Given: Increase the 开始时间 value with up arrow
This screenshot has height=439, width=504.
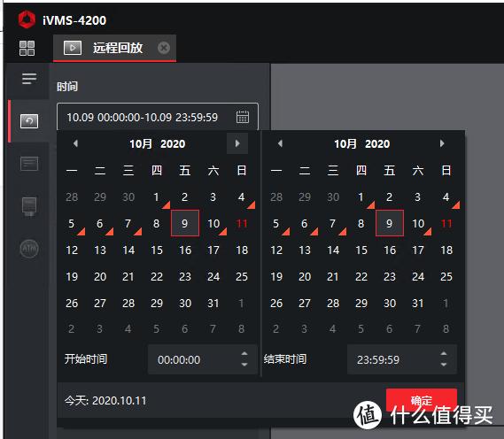Looking at the screenshot, I should tap(244, 353).
